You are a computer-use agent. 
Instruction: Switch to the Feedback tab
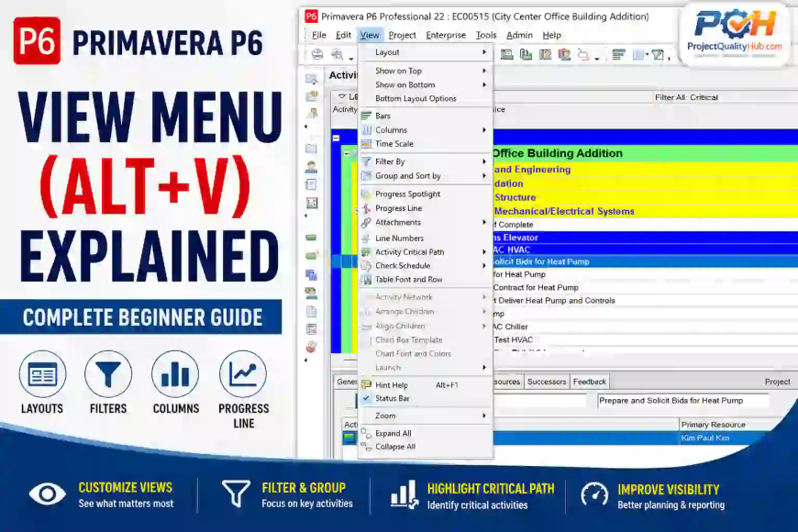coord(590,382)
